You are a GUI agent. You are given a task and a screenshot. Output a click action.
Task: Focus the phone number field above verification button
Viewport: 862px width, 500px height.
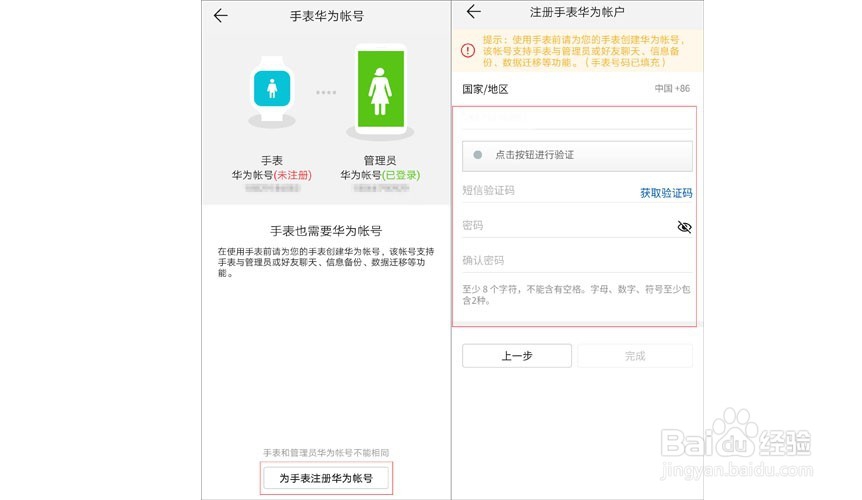pyautogui.click(x=577, y=118)
